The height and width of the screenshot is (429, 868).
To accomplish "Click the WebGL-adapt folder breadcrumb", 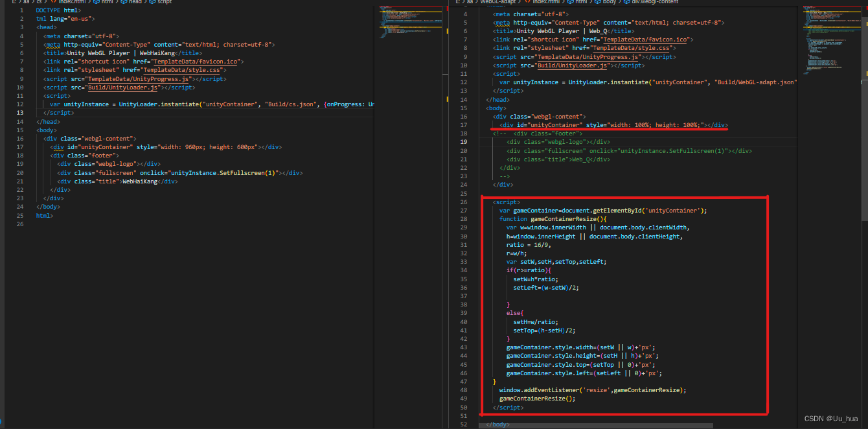I will pyautogui.click(x=497, y=2).
